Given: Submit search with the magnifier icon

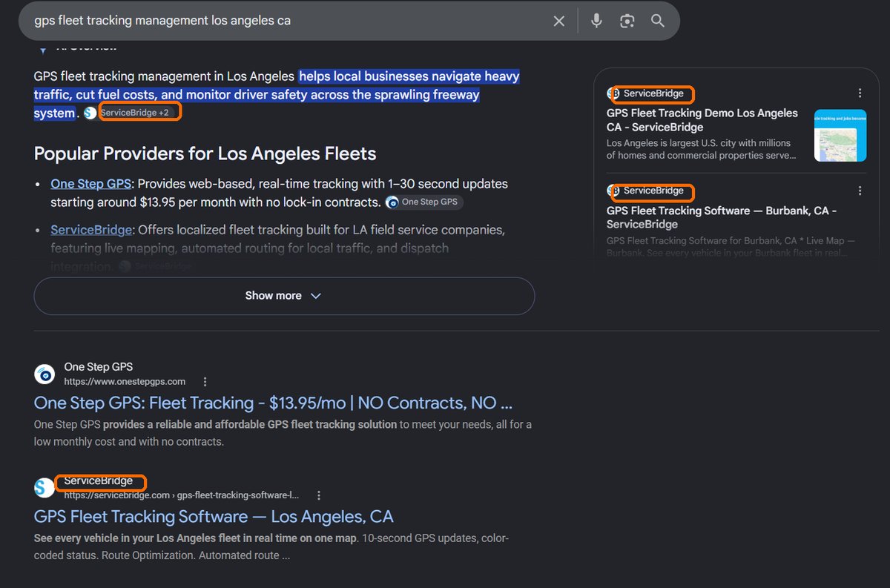Looking at the screenshot, I should 658,21.
